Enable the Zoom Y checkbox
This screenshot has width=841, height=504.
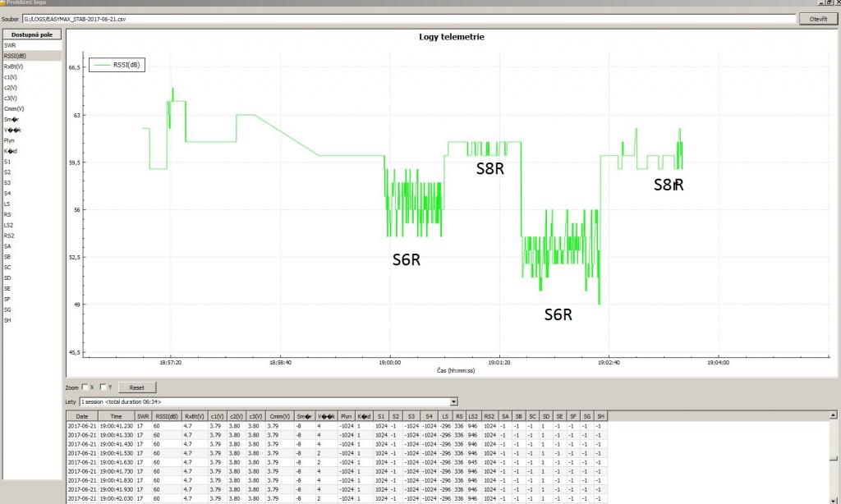[103, 387]
